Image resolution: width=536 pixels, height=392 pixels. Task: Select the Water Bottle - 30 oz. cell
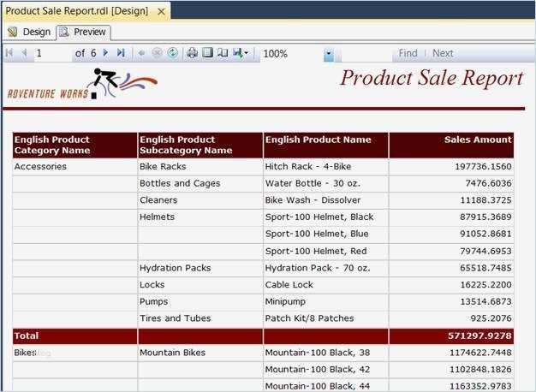tap(325, 183)
